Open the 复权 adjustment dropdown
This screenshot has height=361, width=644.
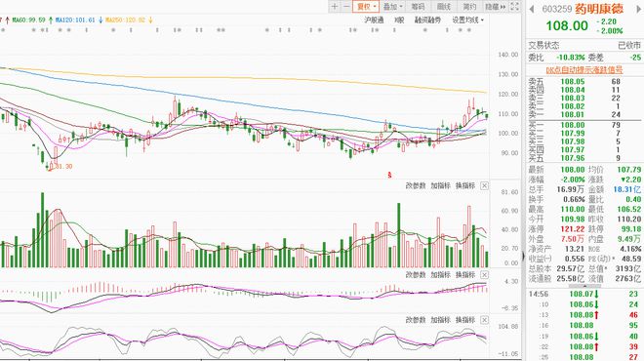[366, 6]
